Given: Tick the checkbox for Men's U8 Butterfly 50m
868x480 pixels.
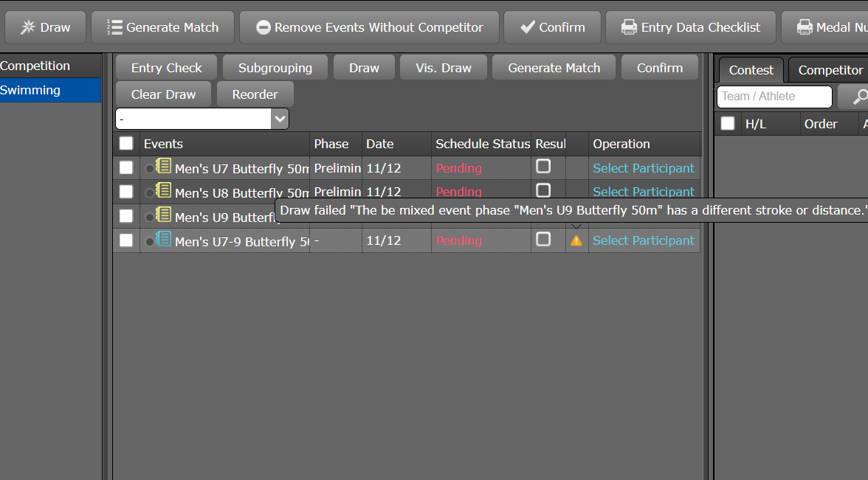Looking at the screenshot, I should pyautogui.click(x=126, y=191).
